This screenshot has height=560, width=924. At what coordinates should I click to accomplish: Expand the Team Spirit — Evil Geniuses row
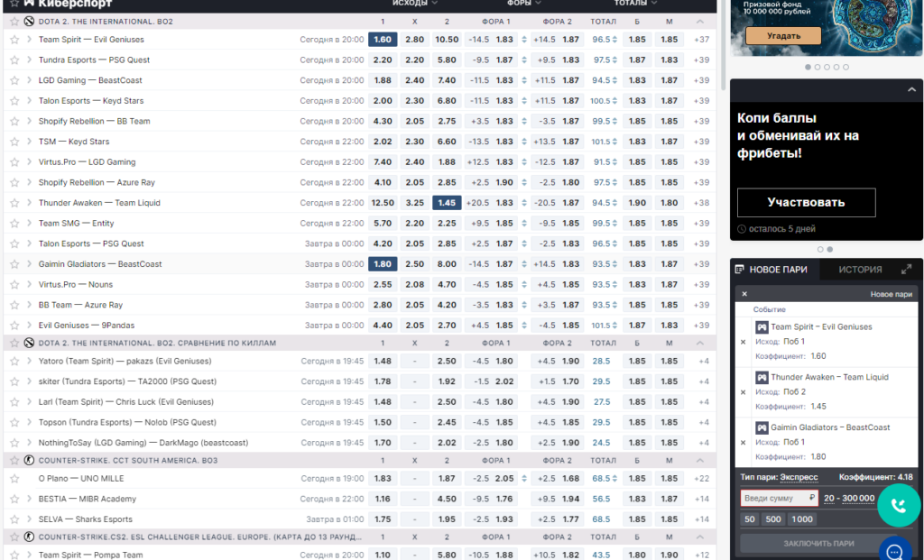tap(29, 40)
